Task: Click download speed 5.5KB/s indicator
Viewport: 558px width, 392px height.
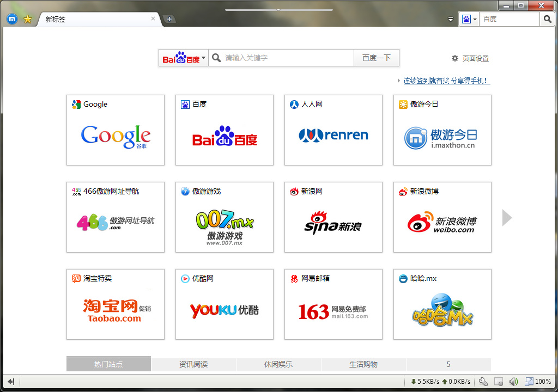Action: (x=425, y=382)
